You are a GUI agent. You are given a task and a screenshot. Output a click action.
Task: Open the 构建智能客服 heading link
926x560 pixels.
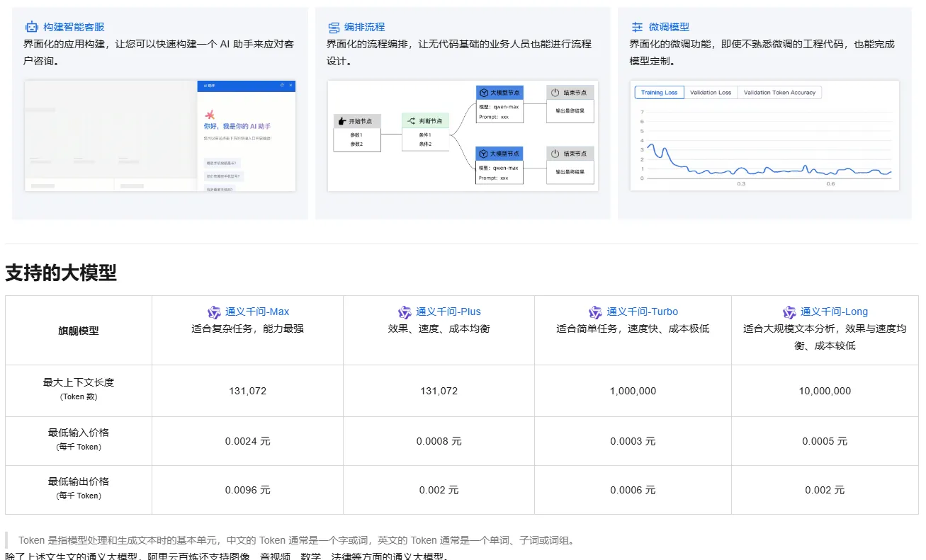[74, 27]
